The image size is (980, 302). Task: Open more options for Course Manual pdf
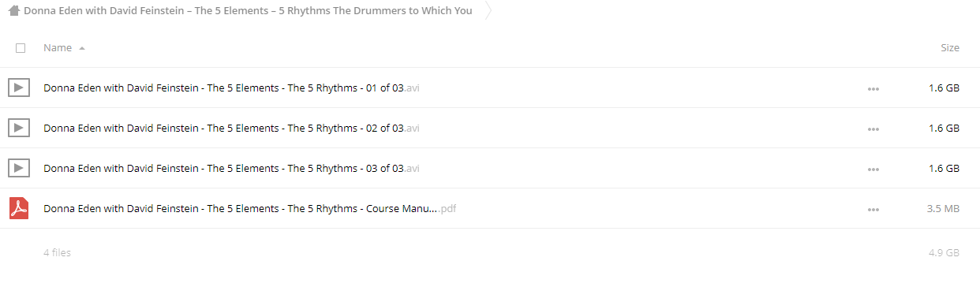pos(873,209)
